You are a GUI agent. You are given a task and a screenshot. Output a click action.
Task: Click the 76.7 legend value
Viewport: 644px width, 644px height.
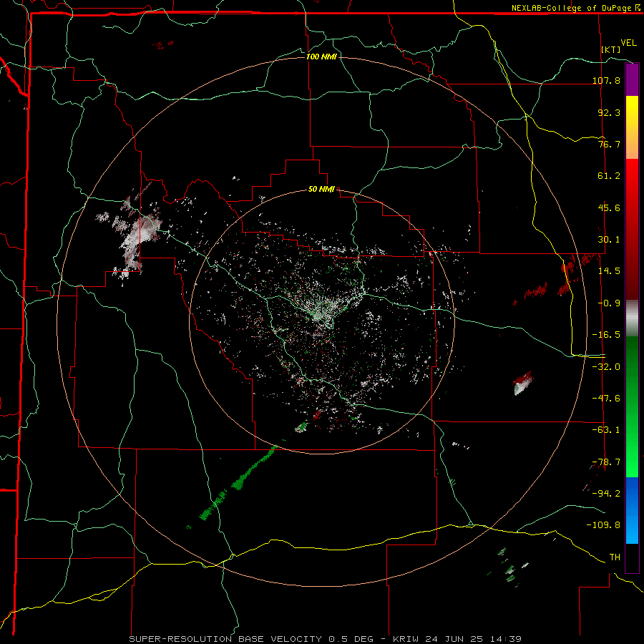(609, 144)
